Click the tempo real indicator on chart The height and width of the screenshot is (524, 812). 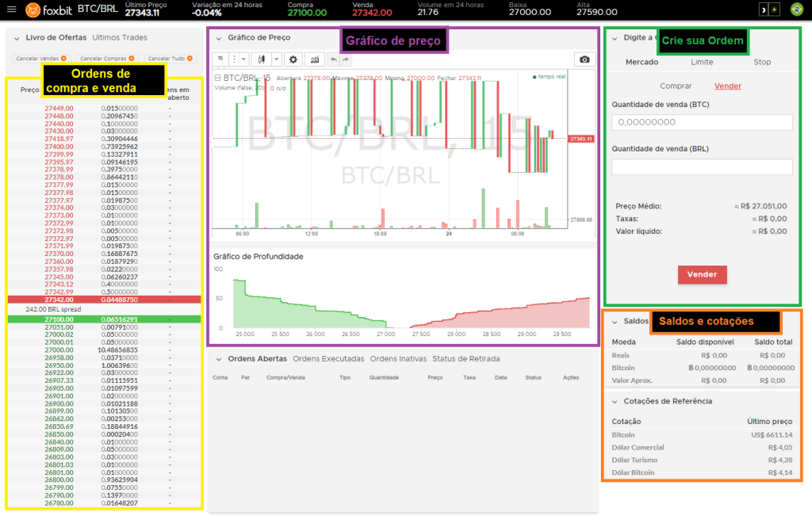pyautogui.click(x=549, y=77)
